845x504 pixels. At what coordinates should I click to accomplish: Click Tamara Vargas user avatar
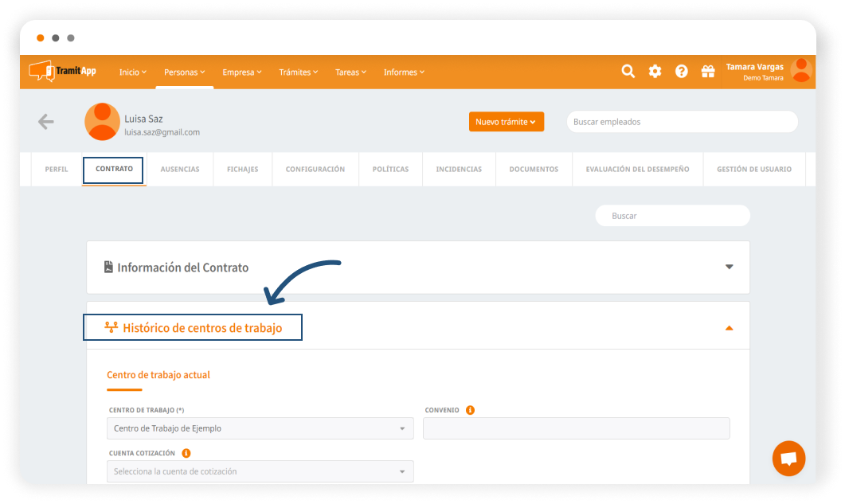click(800, 71)
